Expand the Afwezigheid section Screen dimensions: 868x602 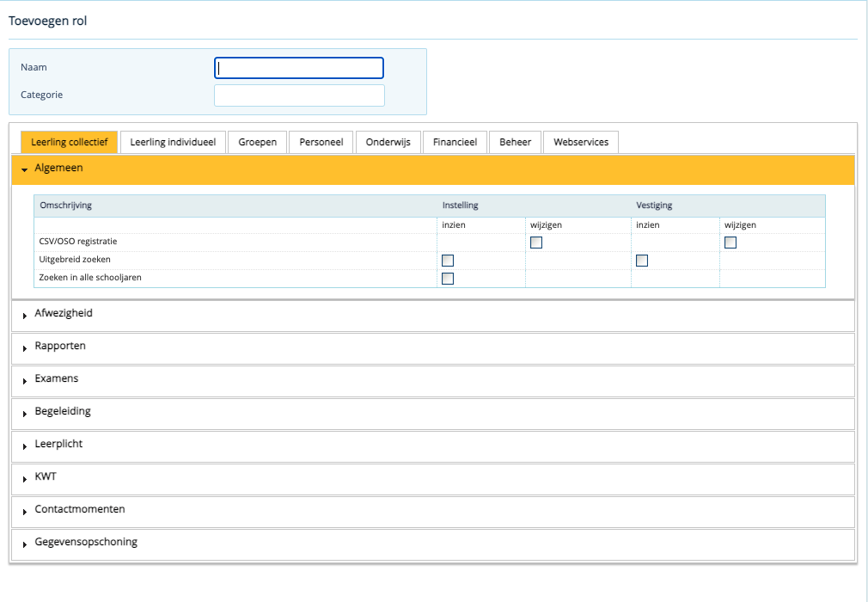click(433, 316)
